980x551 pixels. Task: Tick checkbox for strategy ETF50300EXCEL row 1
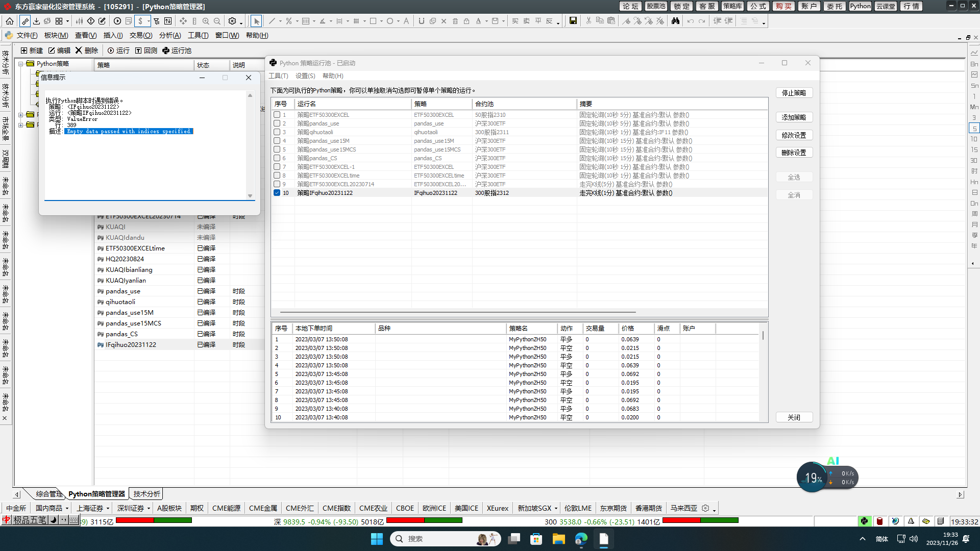point(277,115)
